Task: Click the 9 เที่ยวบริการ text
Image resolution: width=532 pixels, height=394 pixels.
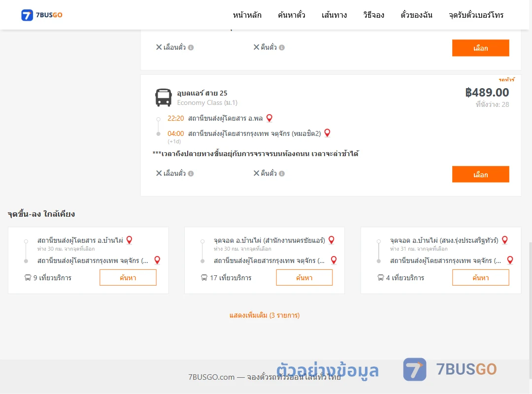Action: (52, 278)
